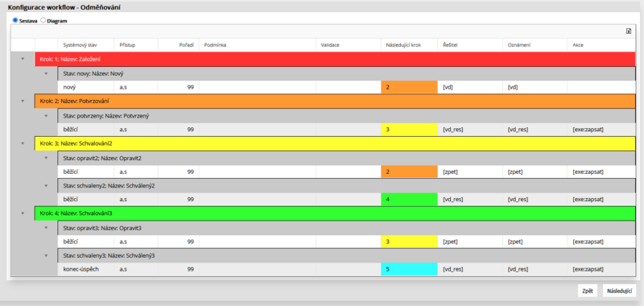Collapse the Stav novy subgroup
This screenshot has width=644, height=306.
(46, 74)
